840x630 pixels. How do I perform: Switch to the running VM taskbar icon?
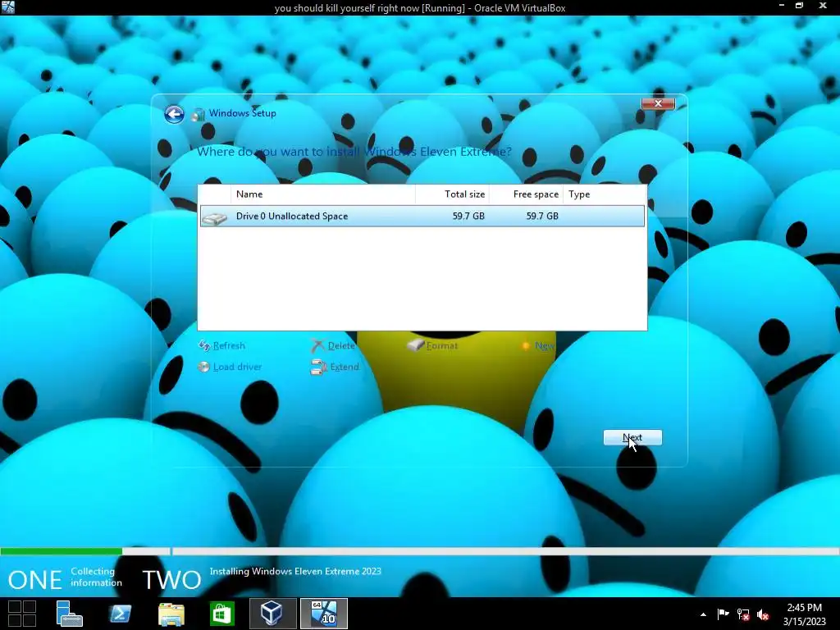[323, 614]
